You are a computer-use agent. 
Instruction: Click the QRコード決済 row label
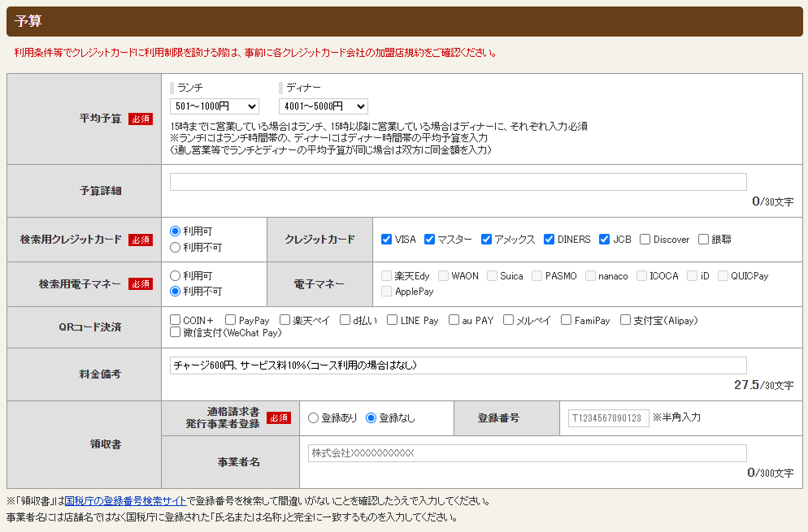click(89, 327)
